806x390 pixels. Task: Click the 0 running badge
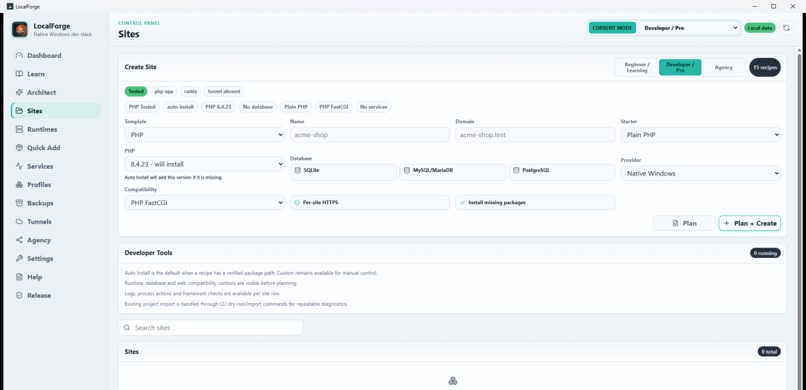coord(765,253)
